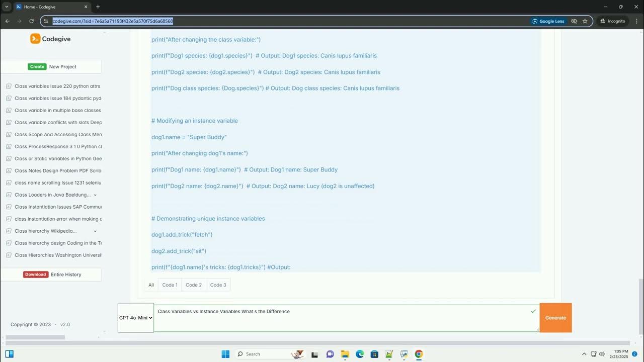
Task: Click the prompt text input field
Action: point(346,318)
